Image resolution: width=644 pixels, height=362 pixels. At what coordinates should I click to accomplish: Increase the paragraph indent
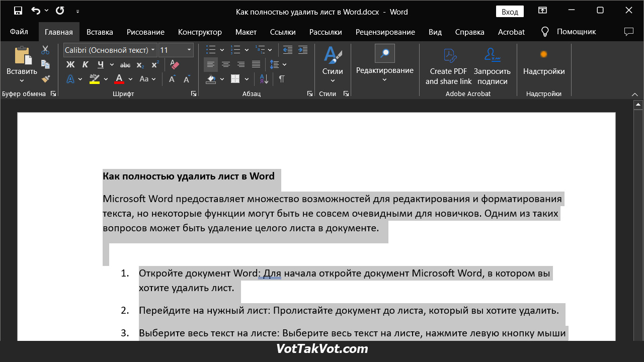[303, 50]
